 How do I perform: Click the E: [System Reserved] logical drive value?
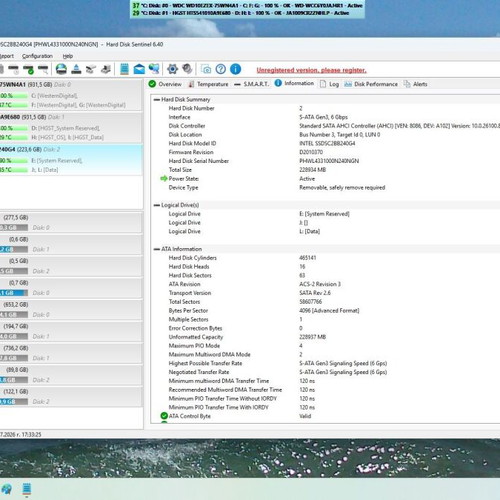[x=324, y=214]
